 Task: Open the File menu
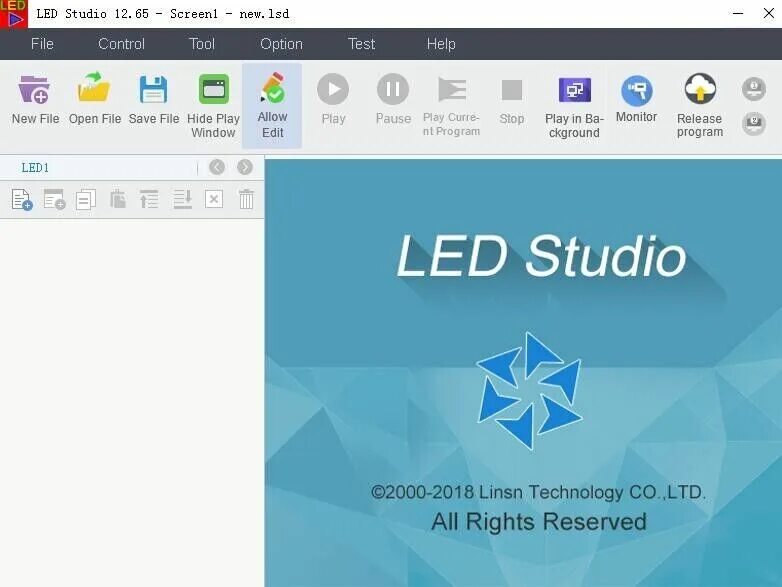point(42,44)
